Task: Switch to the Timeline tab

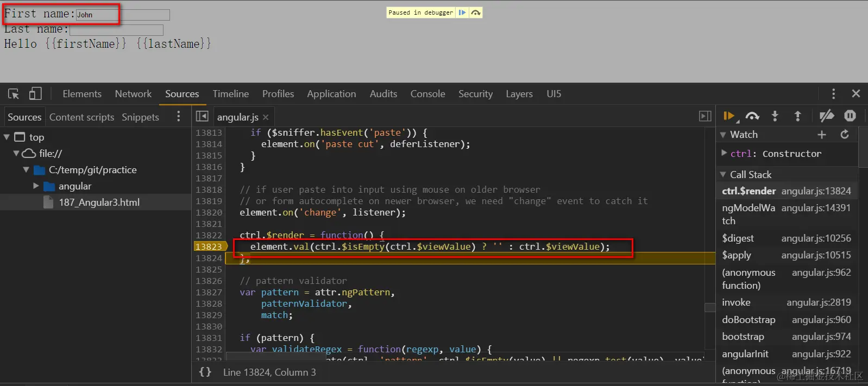Action: pos(231,94)
